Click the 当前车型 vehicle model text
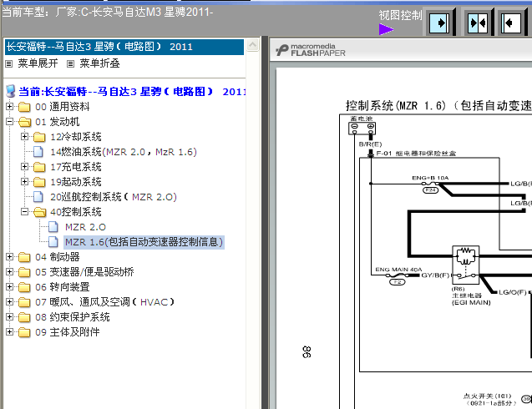The image size is (532, 409). click(108, 13)
